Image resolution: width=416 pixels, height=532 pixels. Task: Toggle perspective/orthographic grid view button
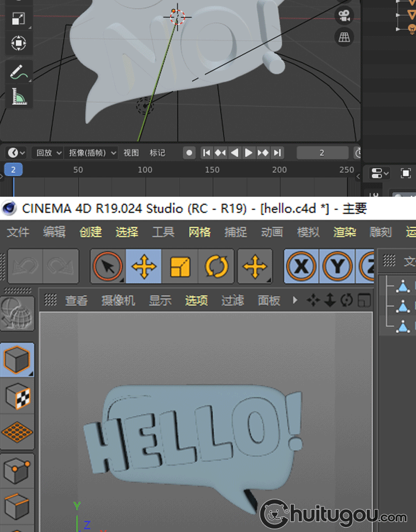pyautogui.click(x=344, y=37)
